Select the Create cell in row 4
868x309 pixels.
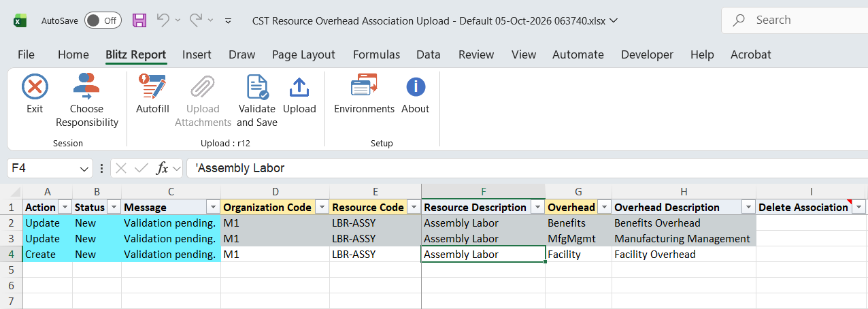click(48, 255)
